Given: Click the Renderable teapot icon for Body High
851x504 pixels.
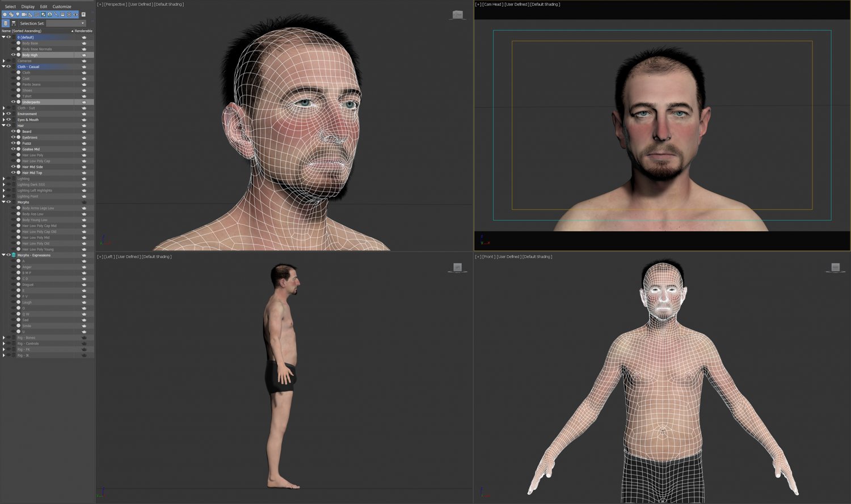Looking at the screenshot, I should (x=84, y=55).
